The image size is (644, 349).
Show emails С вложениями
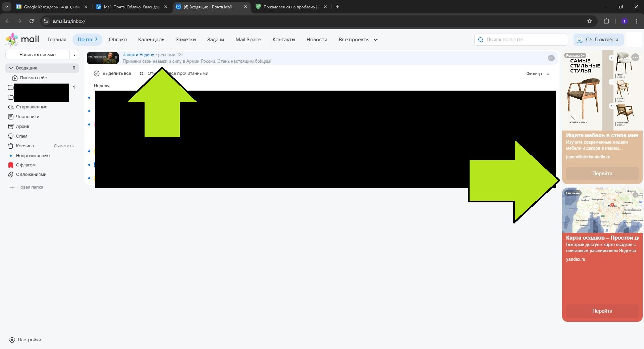point(32,174)
